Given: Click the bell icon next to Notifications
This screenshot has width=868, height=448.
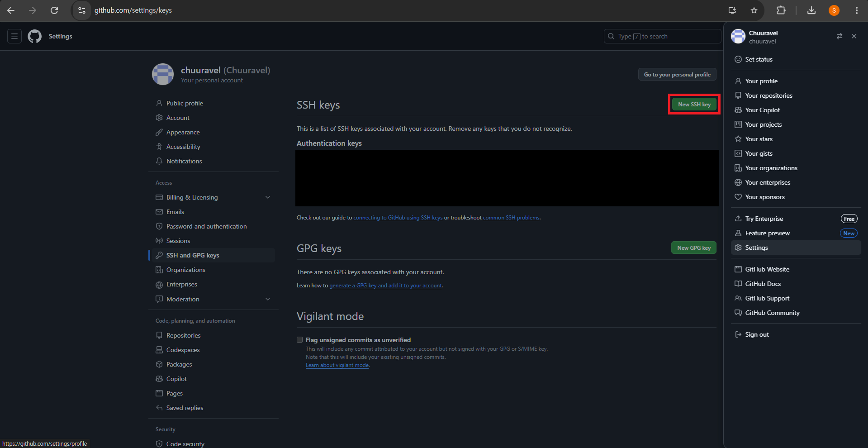Looking at the screenshot, I should coord(159,161).
